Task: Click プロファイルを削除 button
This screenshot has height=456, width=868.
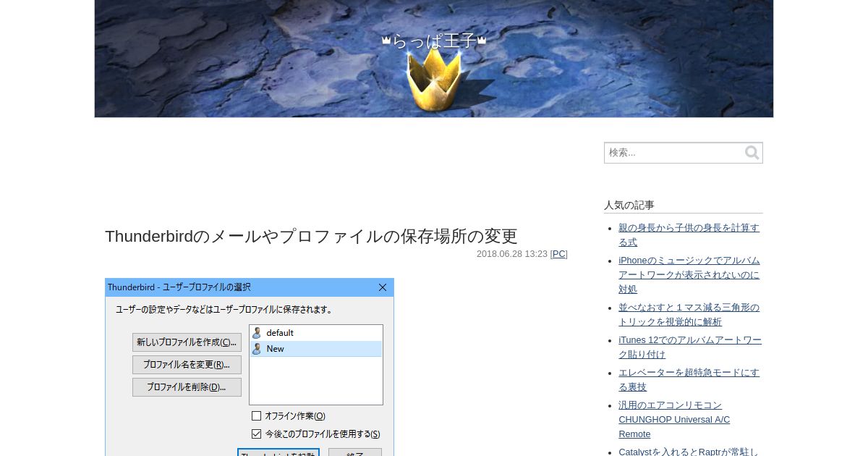Action: (187, 387)
